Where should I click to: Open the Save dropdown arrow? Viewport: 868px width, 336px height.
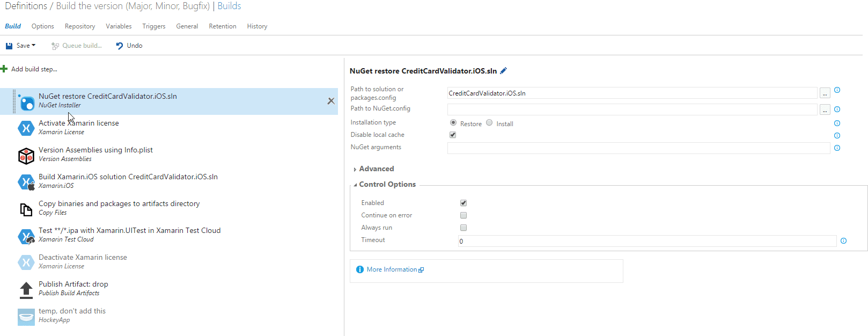(33, 46)
